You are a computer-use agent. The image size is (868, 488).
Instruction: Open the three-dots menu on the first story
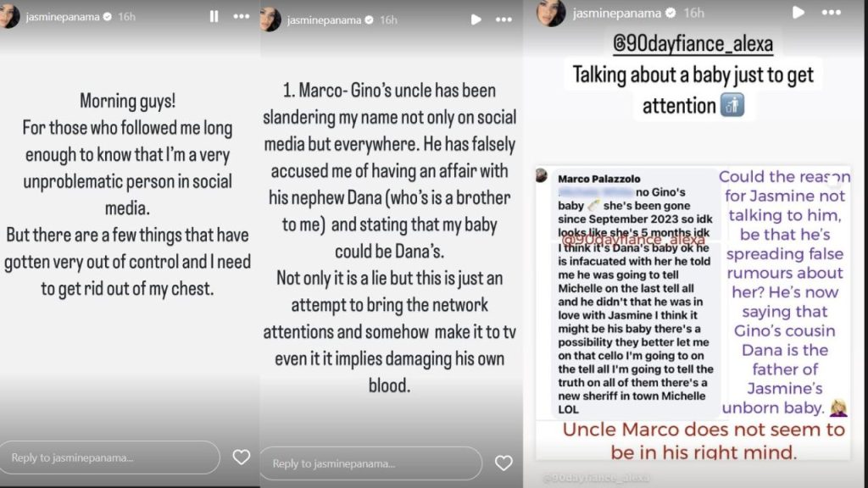point(242,17)
